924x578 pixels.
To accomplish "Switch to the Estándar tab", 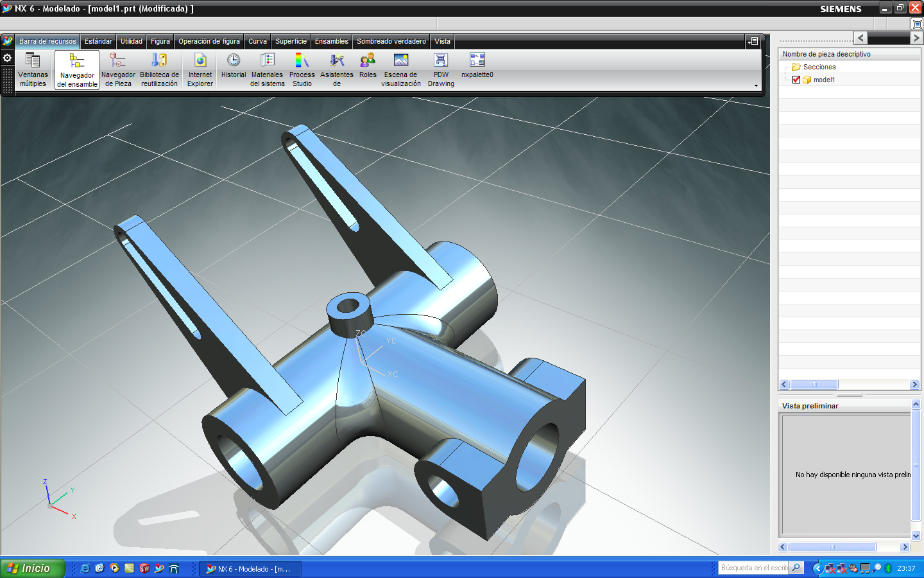I will pyautogui.click(x=98, y=41).
